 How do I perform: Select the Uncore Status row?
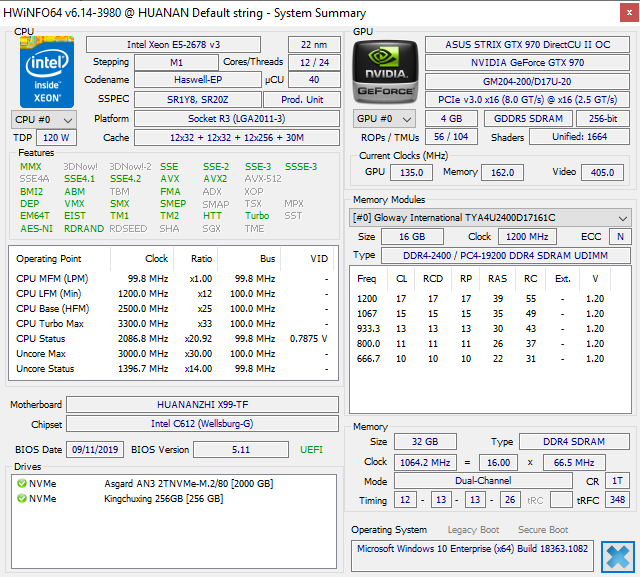173,368
